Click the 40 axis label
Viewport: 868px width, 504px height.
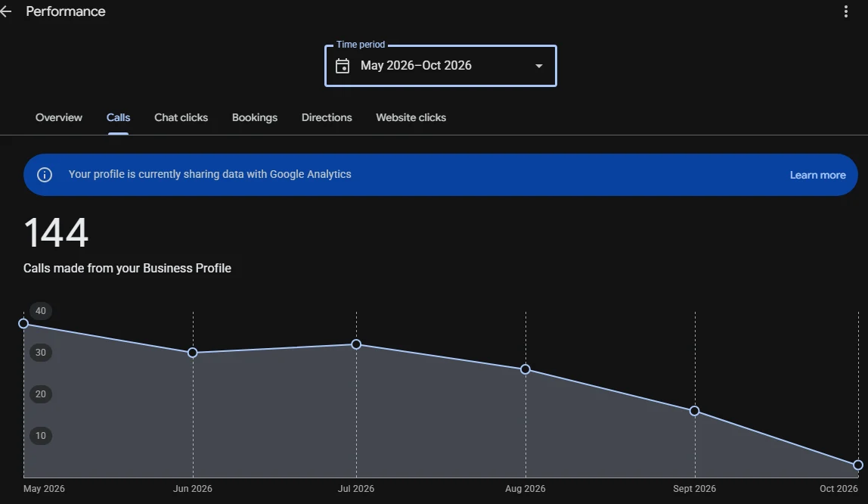pyautogui.click(x=40, y=311)
